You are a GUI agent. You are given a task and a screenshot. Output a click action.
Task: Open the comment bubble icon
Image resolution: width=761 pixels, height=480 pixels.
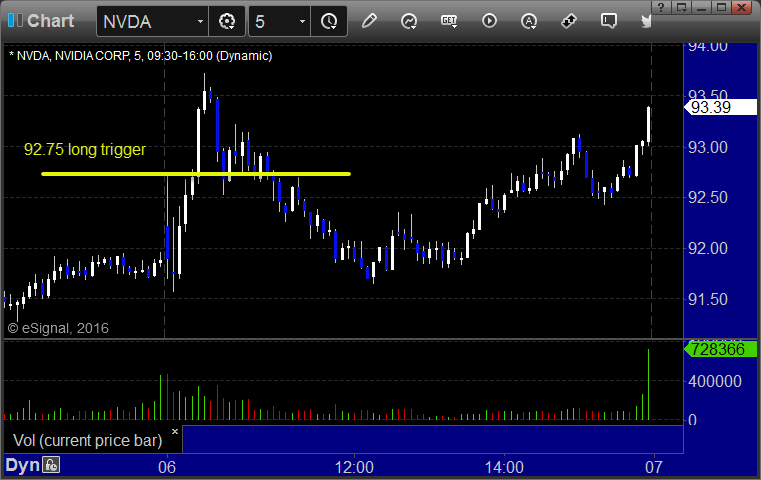click(609, 21)
